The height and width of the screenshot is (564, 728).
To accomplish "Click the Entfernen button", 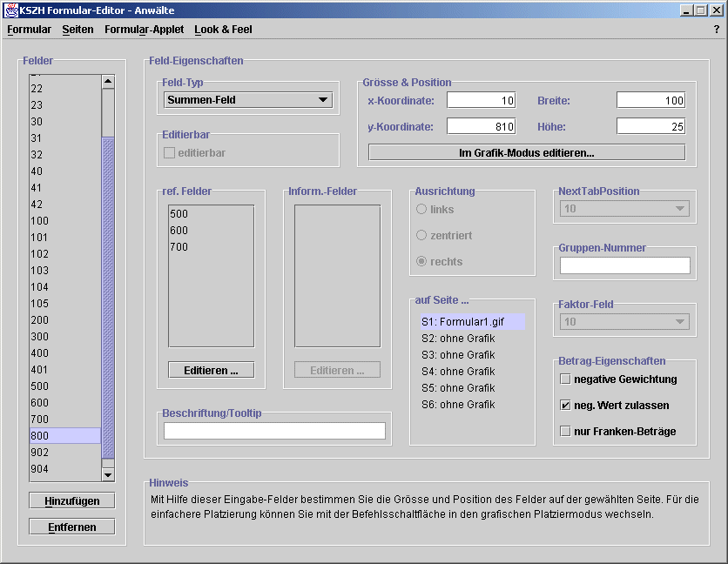I will (x=72, y=527).
